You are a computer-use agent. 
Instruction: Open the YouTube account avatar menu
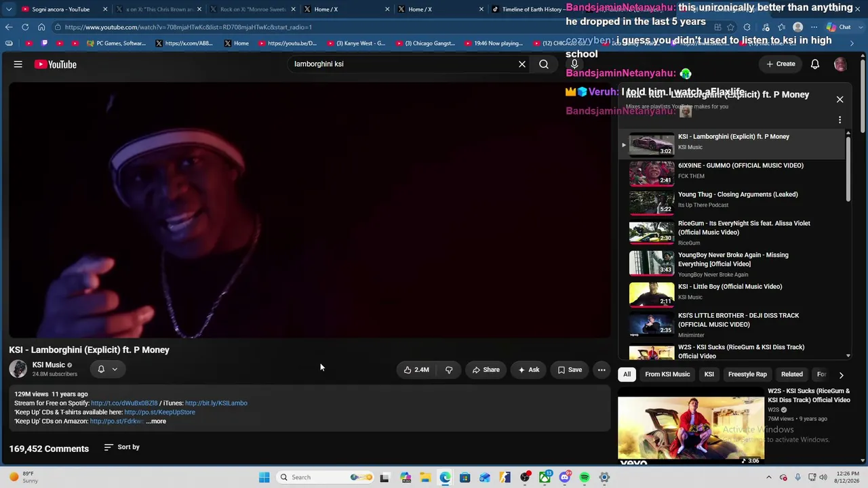(840, 64)
